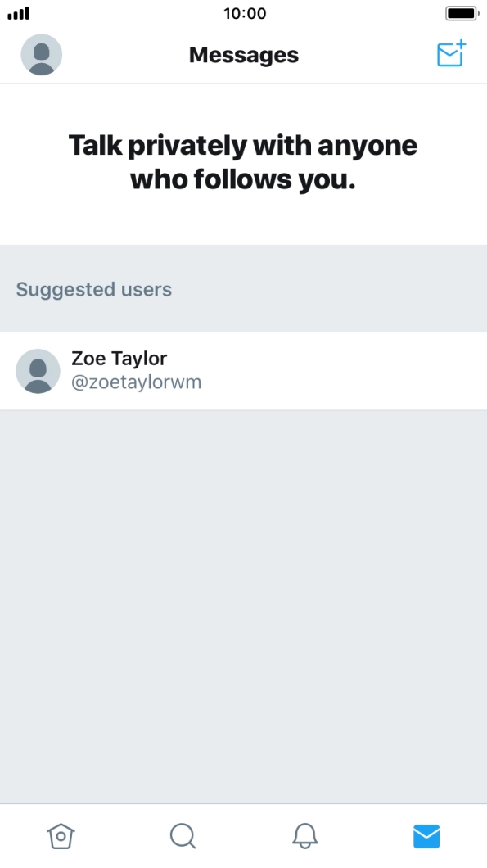Tap the 'who follows you.' heading line
This screenshot has width=487, height=868.
[x=243, y=179]
